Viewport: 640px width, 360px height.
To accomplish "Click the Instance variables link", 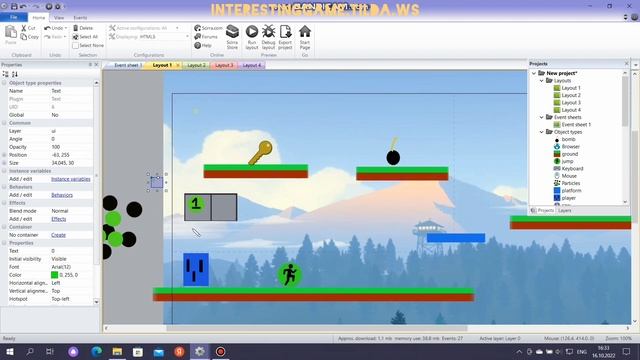I will (x=71, y=179).
